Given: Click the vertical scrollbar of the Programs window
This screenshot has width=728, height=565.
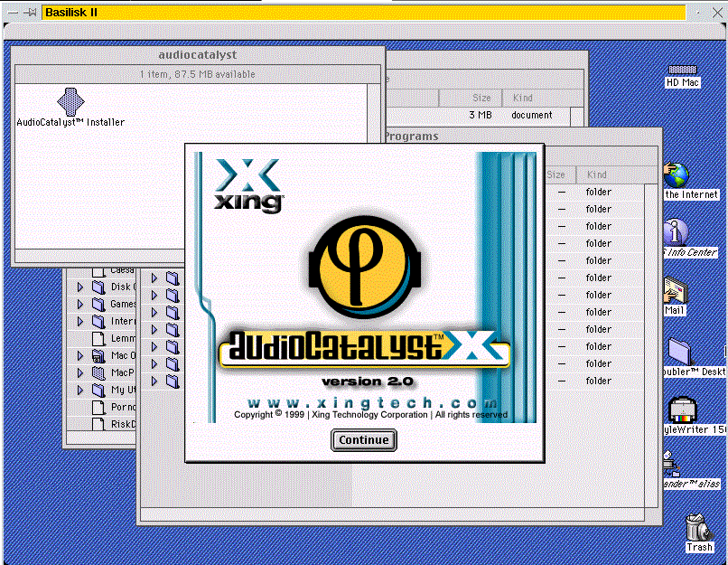Looking at the screenshot, I should pos(651,346).
